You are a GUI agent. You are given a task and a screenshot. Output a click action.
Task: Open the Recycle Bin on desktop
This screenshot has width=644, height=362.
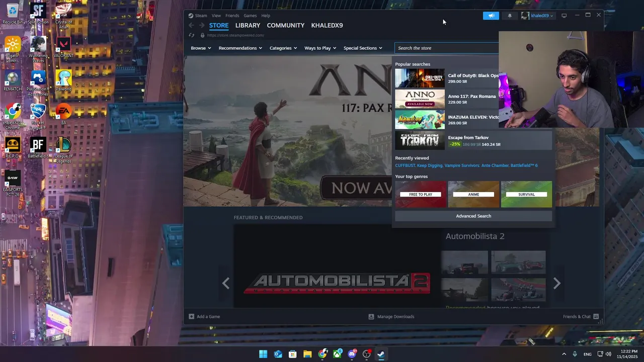tap(13, 14)
